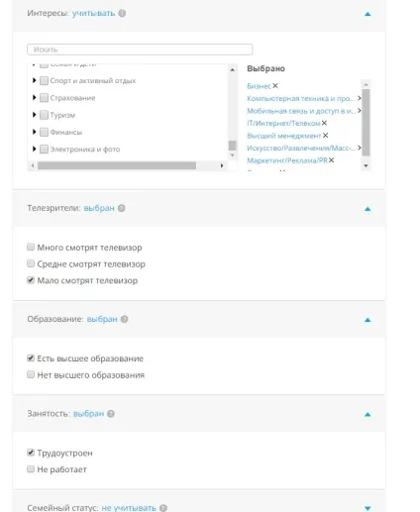The height and width of the screenshot is (512, 420).
Task: Click help icon beside Телезрители
Action: (x=122, y=208)
